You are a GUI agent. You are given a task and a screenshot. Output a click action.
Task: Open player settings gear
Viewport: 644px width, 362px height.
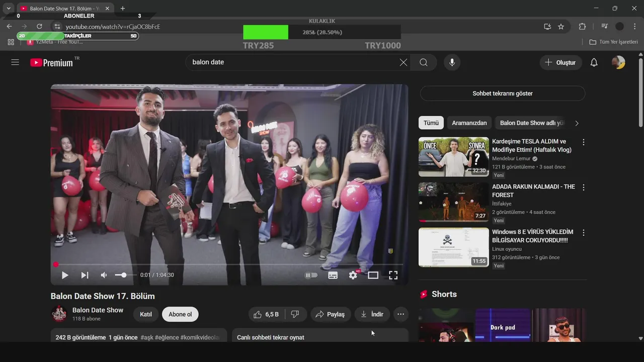tap(353, 275)
